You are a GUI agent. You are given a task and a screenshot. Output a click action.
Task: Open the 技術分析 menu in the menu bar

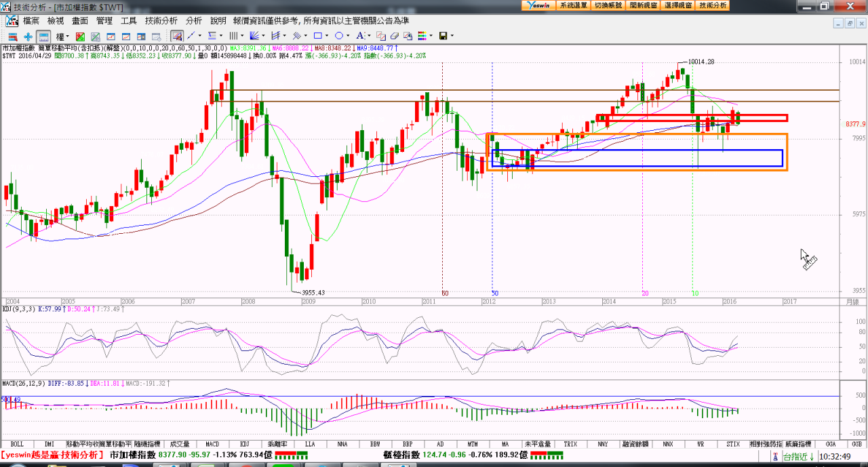click(161, 21)
